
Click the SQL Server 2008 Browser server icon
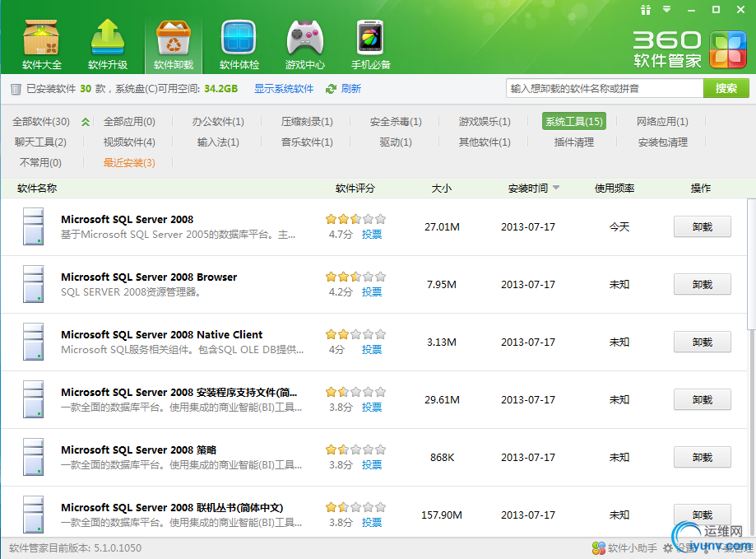click(33, 284)
